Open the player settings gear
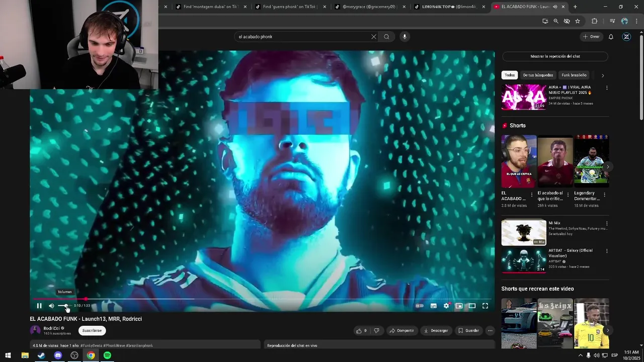Image resolution: width=644 pixels, height=362 pixels. tap(446, 306)
